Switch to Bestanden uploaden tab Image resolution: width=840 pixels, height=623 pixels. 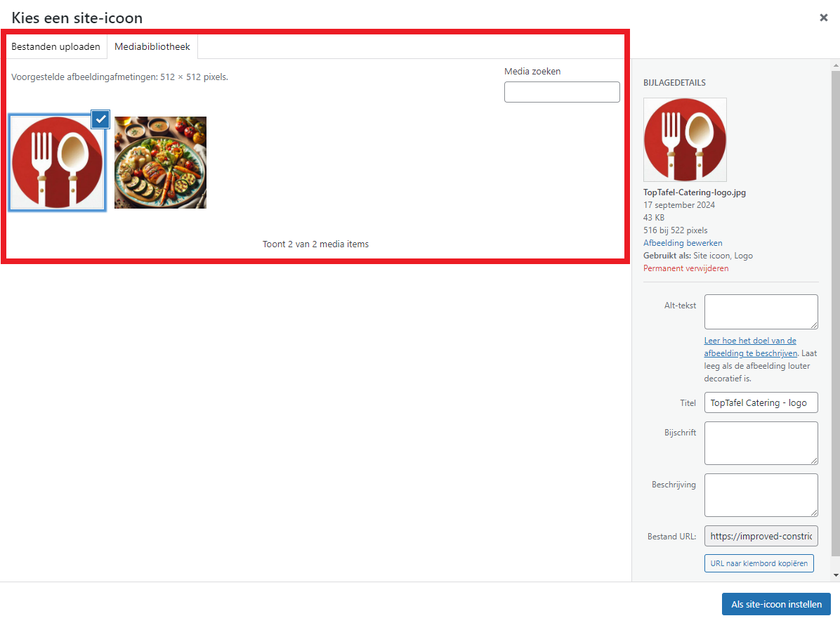click(x=55, y=46)
